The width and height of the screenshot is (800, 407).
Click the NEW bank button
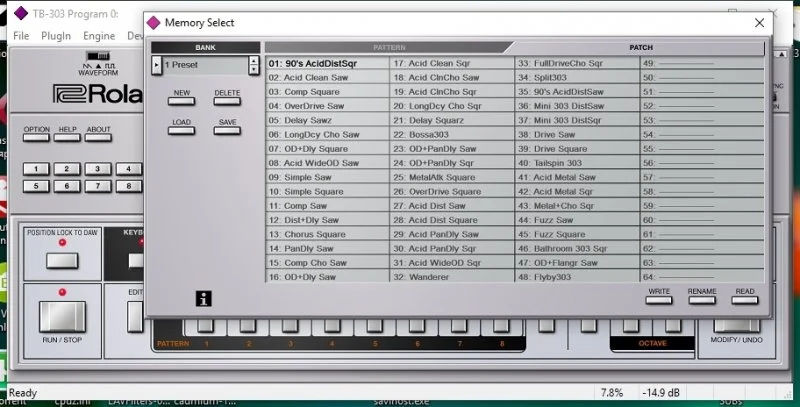pos(182,101)
